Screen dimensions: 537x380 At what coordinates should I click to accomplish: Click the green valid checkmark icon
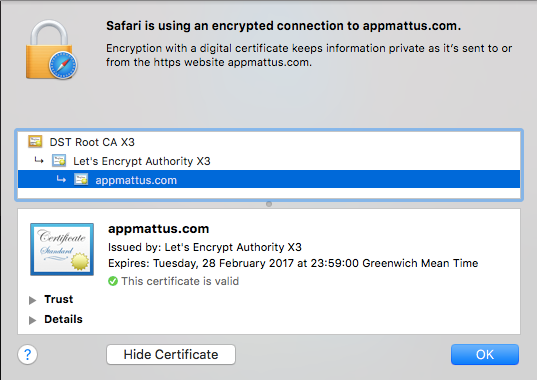pos(113,281)
